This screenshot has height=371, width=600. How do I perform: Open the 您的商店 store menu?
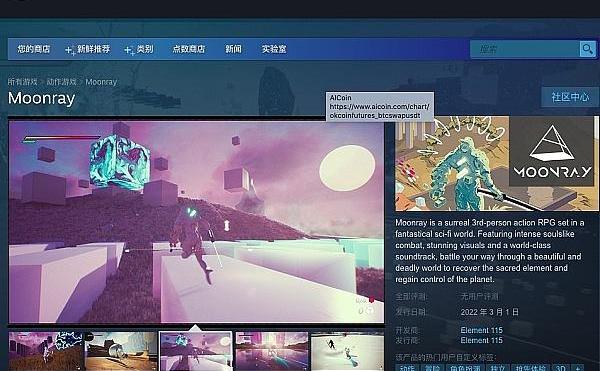point(34,49)
